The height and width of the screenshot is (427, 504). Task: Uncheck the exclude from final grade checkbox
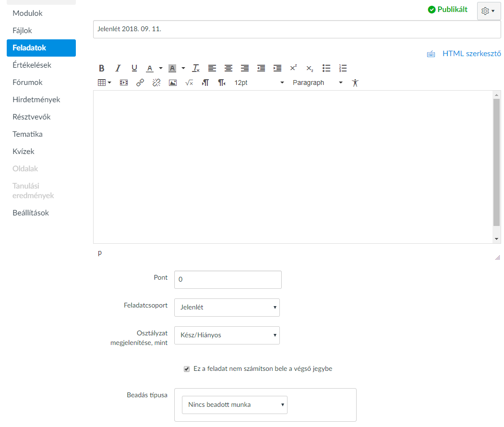point(187,369)
